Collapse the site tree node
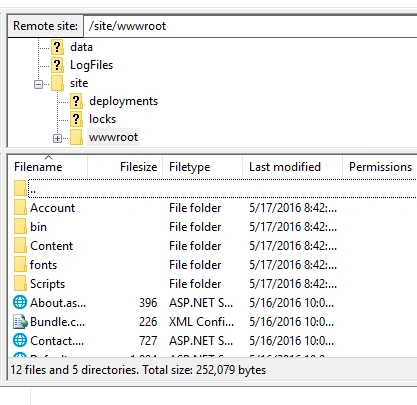This screenshot has width=417, height=405. pos(38,84)
